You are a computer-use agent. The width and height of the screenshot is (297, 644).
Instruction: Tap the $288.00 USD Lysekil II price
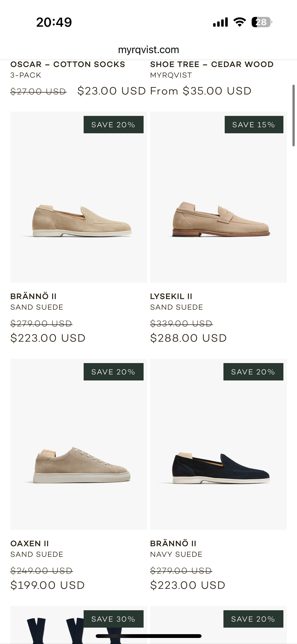pyautogui.click(x=188, y=338)
